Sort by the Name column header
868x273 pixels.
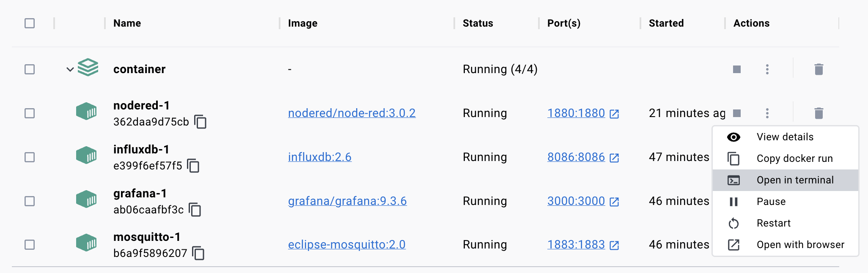click(127, 23)
